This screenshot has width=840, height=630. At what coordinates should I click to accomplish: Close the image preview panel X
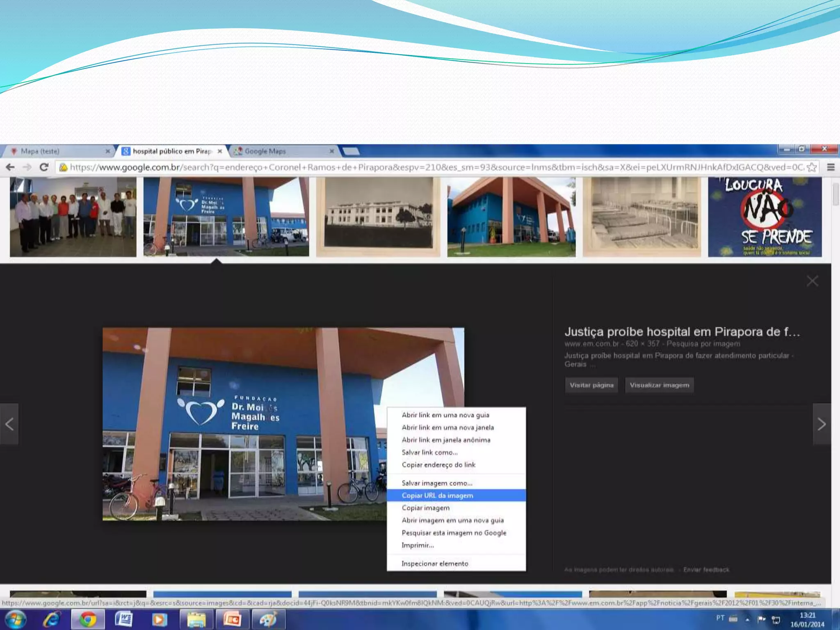pos(812,281)
